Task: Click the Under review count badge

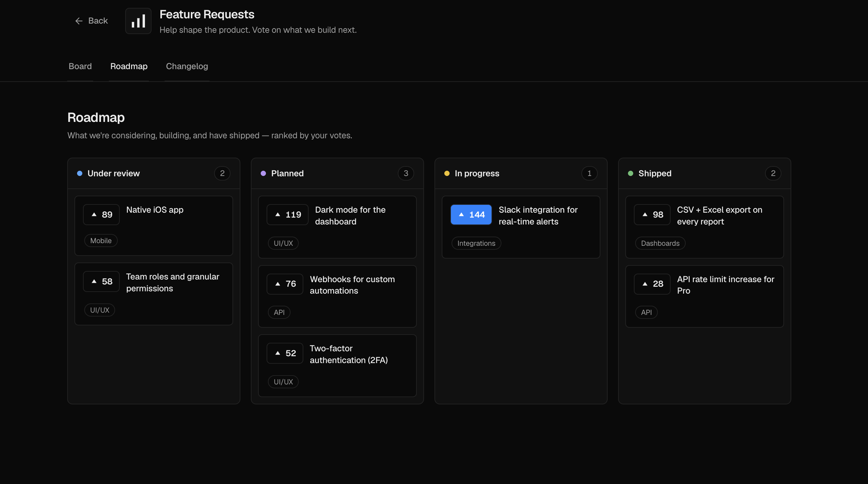Action: (222, 173)
